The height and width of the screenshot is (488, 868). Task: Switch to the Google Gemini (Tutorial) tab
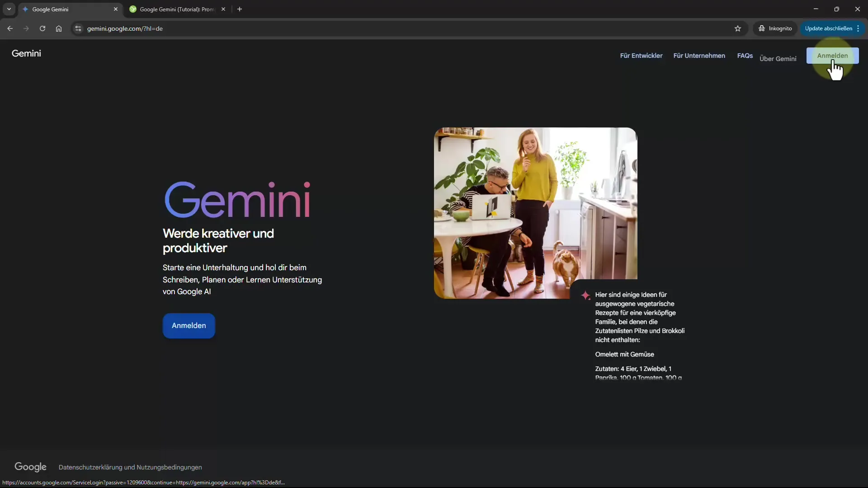coord(177,9)
